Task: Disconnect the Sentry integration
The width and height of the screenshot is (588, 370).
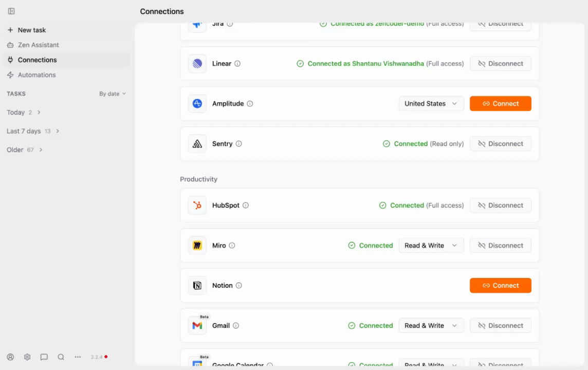Action: [500, 143]
